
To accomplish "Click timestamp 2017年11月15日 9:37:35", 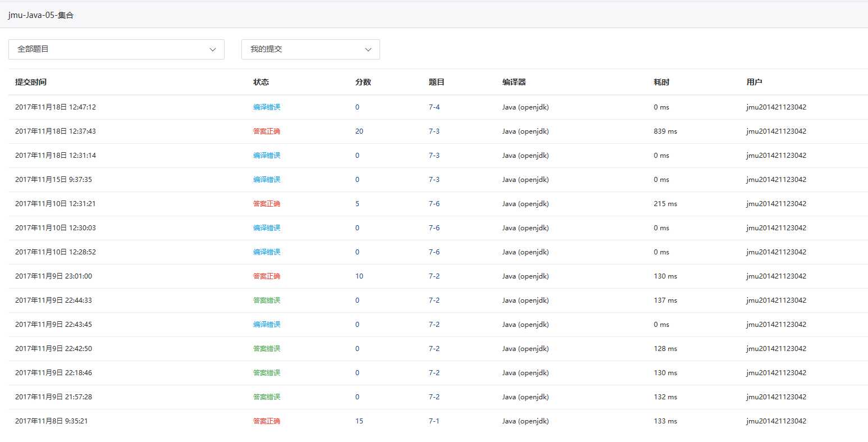I will [x=53, y=180].
